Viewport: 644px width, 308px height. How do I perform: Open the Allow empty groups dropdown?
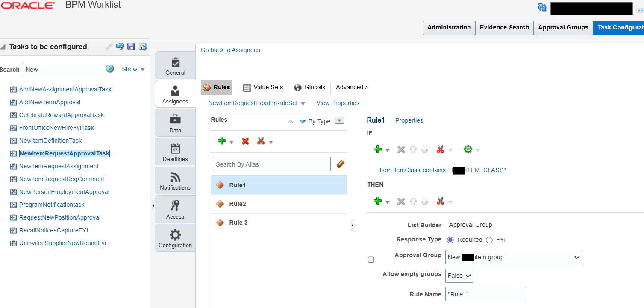459,276
